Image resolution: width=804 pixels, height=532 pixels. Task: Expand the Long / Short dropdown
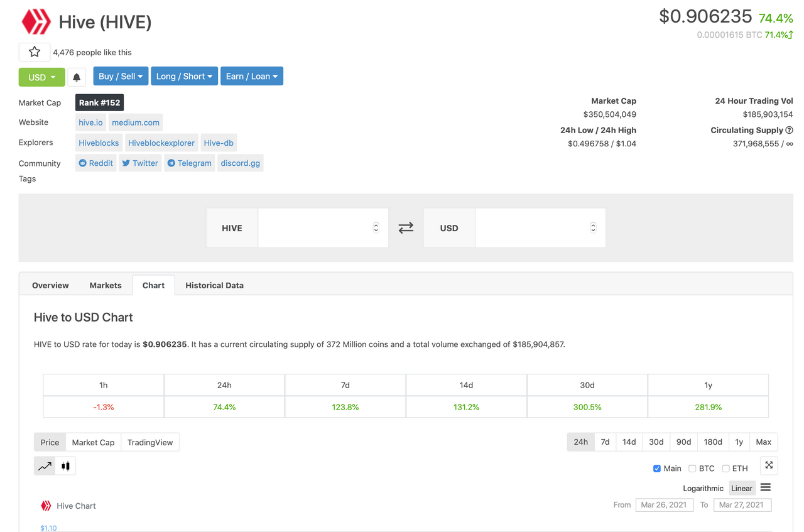coord(184,76)
